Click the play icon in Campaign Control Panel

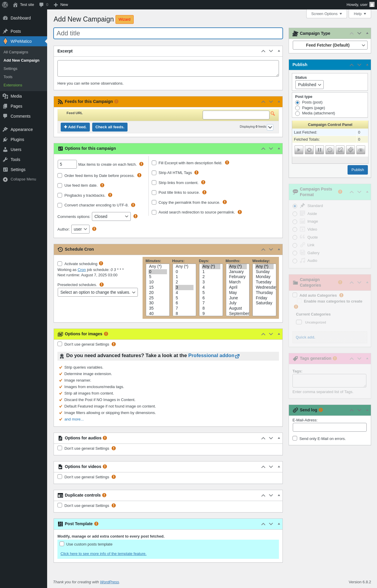(299, 150)
